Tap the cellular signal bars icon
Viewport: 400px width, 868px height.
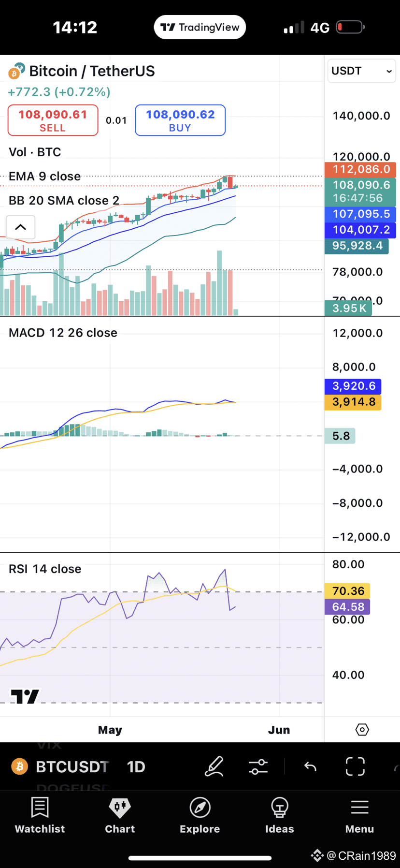(294, 27)
